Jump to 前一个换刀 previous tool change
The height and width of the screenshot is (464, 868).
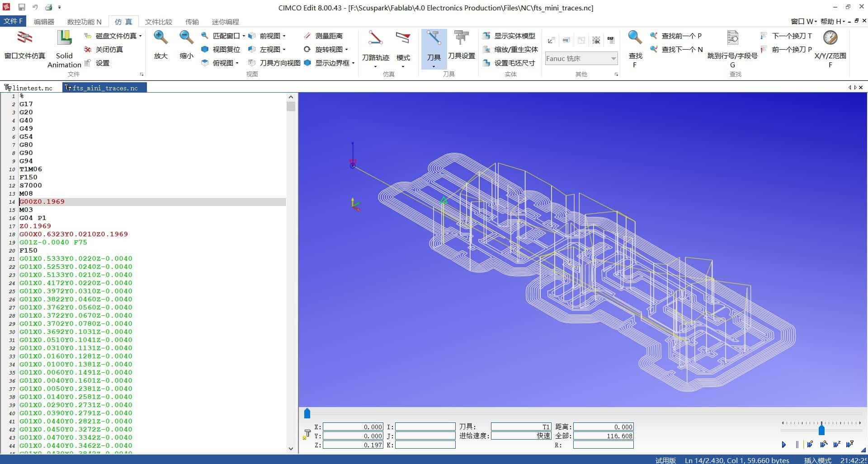point(786,49)
